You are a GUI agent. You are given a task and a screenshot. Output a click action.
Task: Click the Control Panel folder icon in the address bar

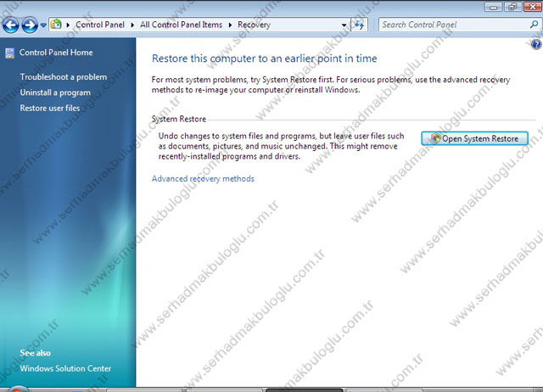[56, 25]
